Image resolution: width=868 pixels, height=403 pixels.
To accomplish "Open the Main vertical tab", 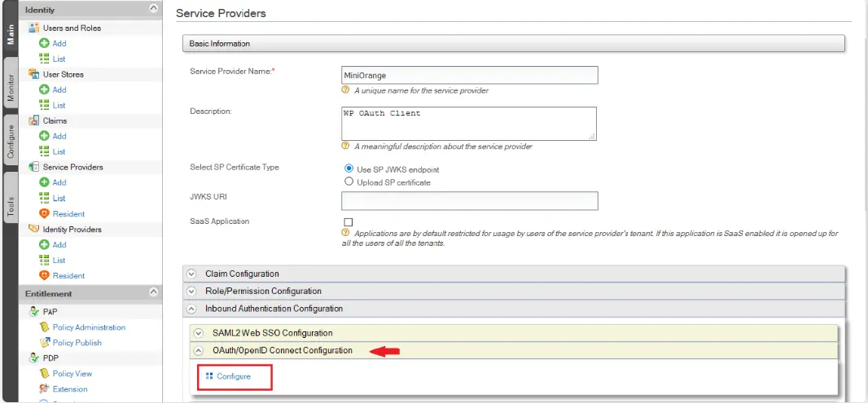I will pyautogui.click(x=10, y=33).
